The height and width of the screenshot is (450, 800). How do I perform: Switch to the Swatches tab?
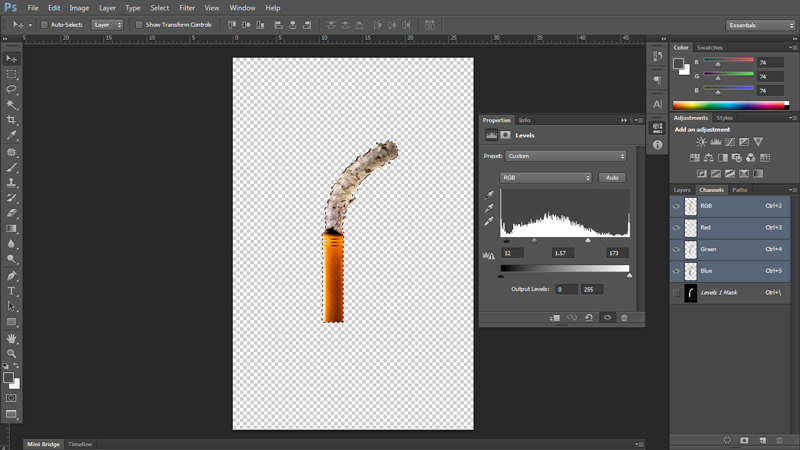pyautogui.click(x=710, y=47)
